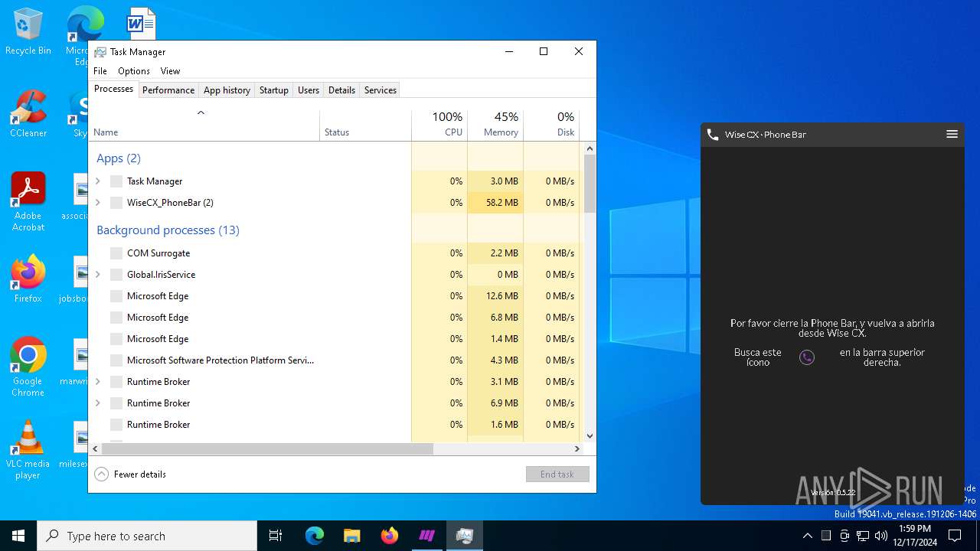This screenshot has height=551, width=980.
Task: Open the volume control in the tray
Action: [881, 536]
